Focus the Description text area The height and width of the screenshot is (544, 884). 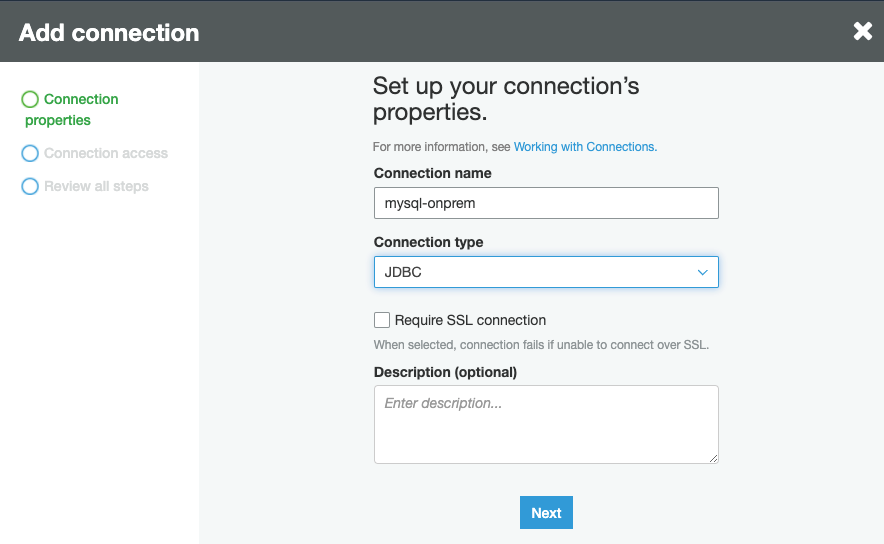tap(546, 424)
